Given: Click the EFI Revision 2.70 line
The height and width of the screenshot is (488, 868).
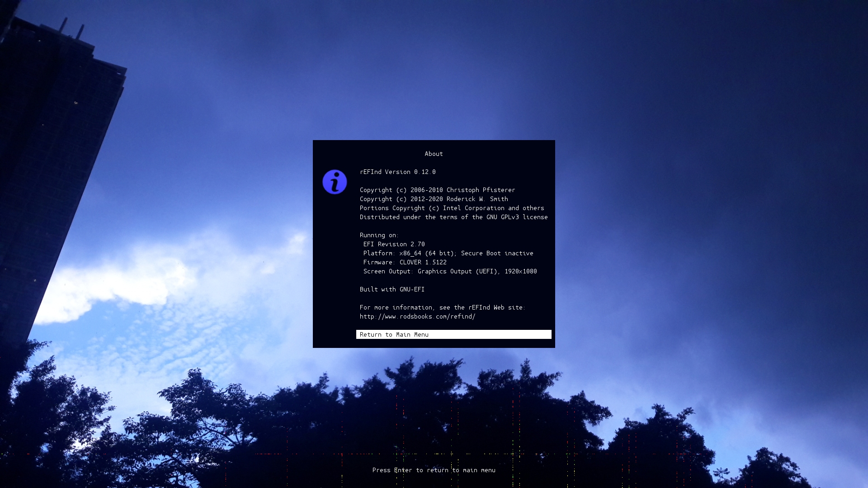Looking at the screenshot, I should pos(394,244).
